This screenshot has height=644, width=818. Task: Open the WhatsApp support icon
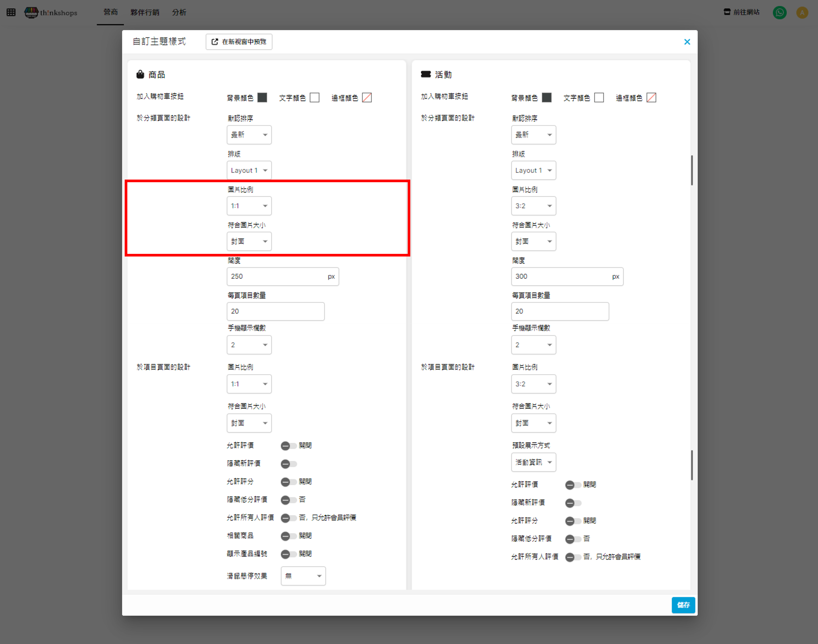click(x=779, y=12)
